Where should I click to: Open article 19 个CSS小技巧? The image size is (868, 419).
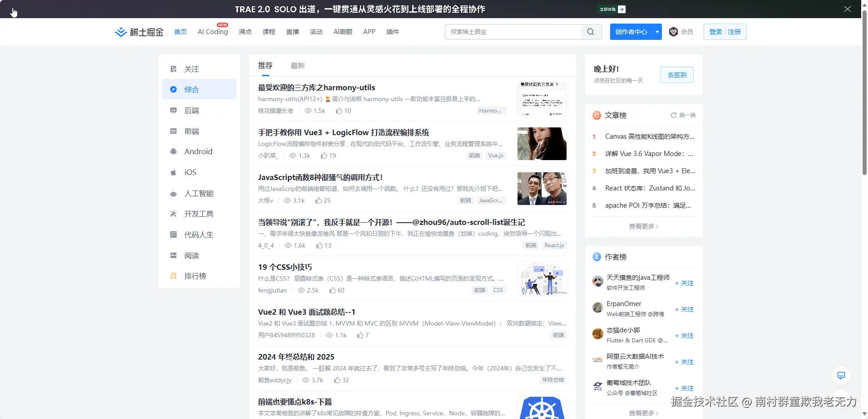(x=285, y=267)
